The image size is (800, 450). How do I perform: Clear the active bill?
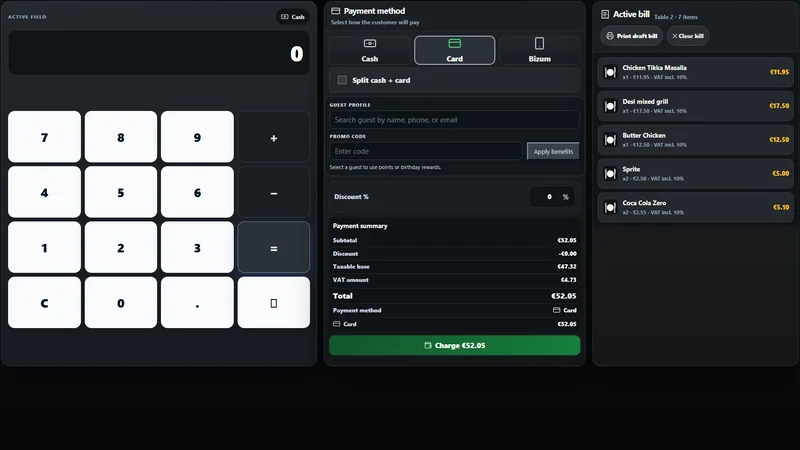[x=688, y=36]
